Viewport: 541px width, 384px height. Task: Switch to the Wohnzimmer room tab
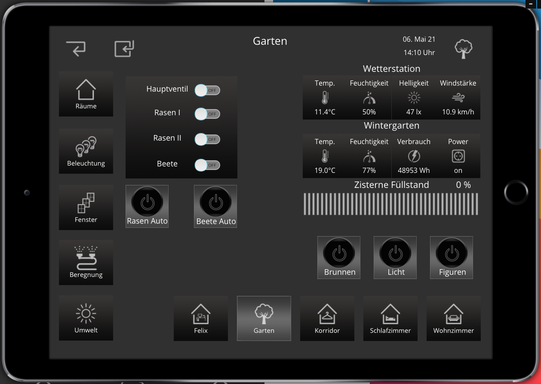pyautogui.click(x=453, y=318)
